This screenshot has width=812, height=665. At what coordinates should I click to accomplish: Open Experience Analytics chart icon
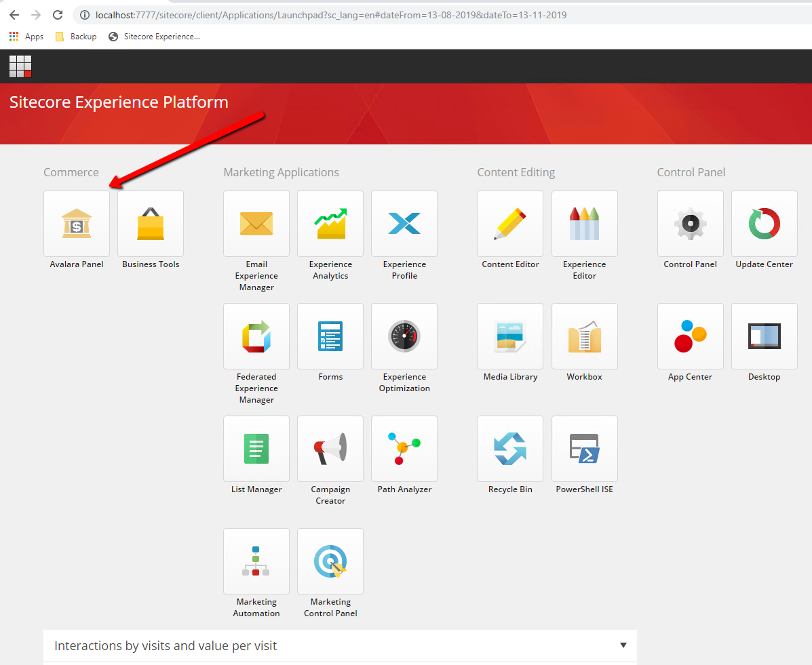click(330, 224)
